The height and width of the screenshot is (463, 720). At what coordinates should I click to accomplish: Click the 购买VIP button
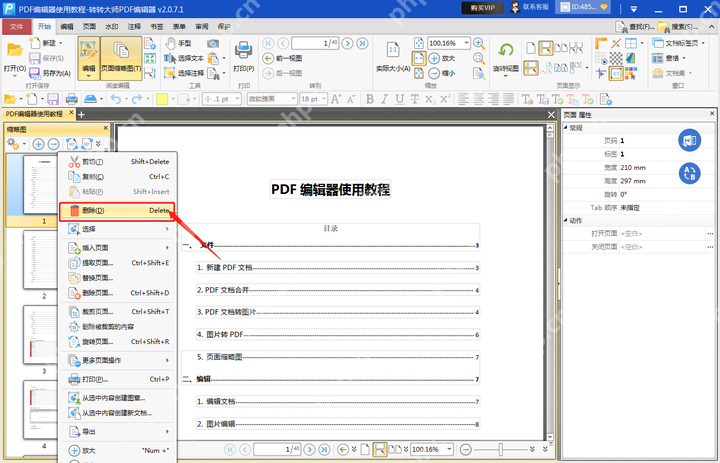[x=483, y=8]
